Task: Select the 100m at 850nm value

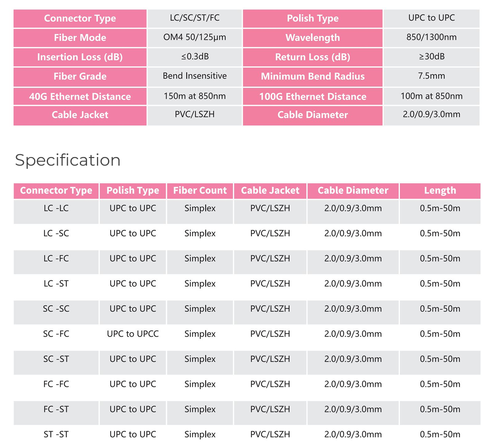Action: pos(432,96)
